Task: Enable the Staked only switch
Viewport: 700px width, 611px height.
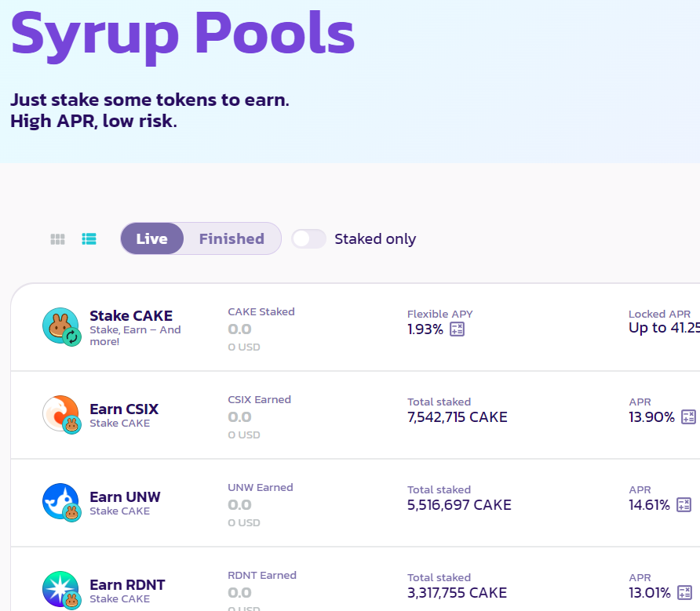Action: click(308, 239)
